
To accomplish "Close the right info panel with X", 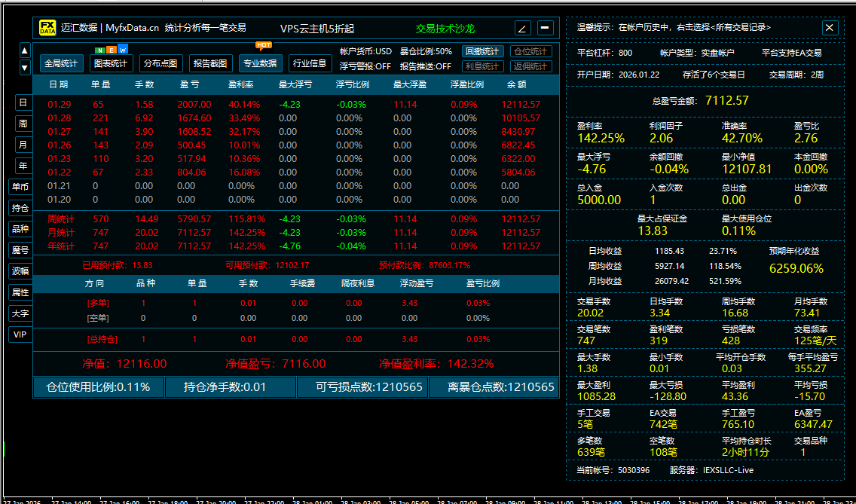I will click(830, 27).
